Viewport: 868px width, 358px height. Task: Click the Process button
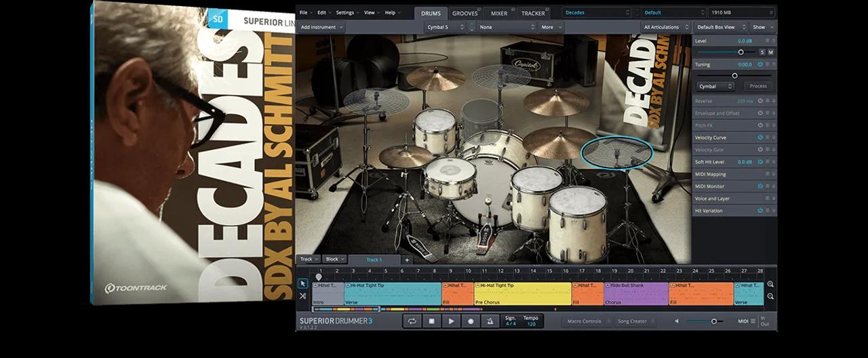758,86
